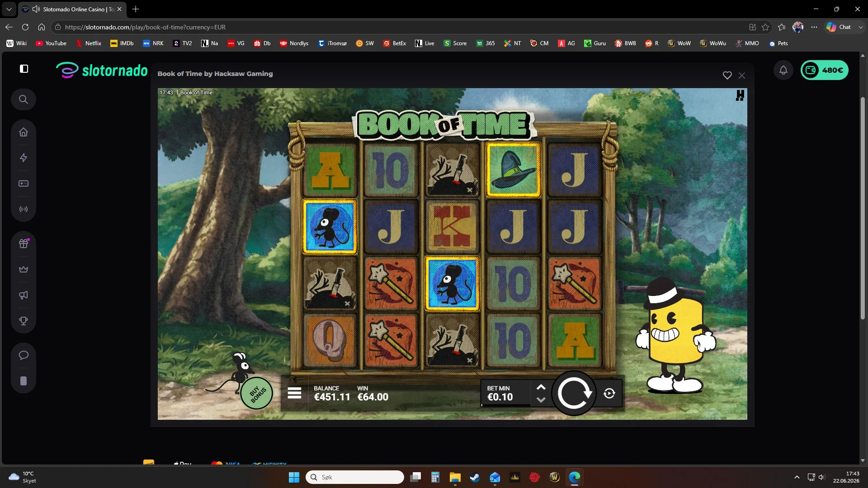This screenshot has height=488, width=868.
Task: Click the Slotornado logo
Action: 102,70
